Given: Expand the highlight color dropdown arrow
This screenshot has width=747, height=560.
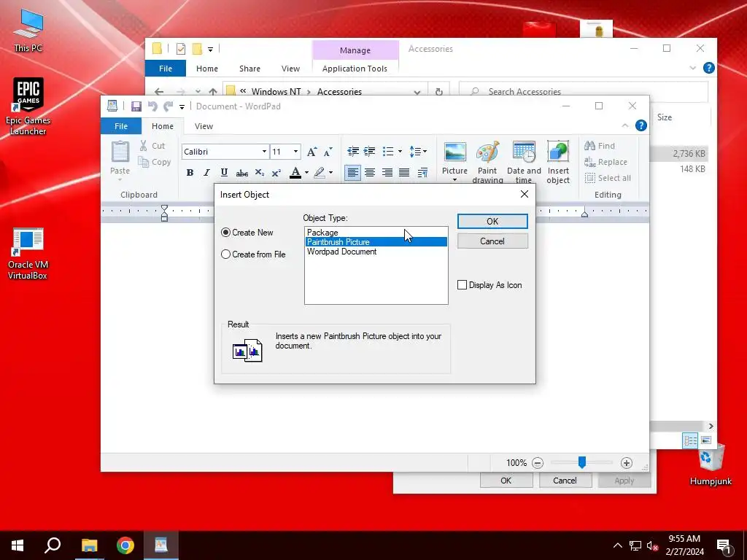Looking at the screenshot, I should pyautogui.click(x=330, y=172).
